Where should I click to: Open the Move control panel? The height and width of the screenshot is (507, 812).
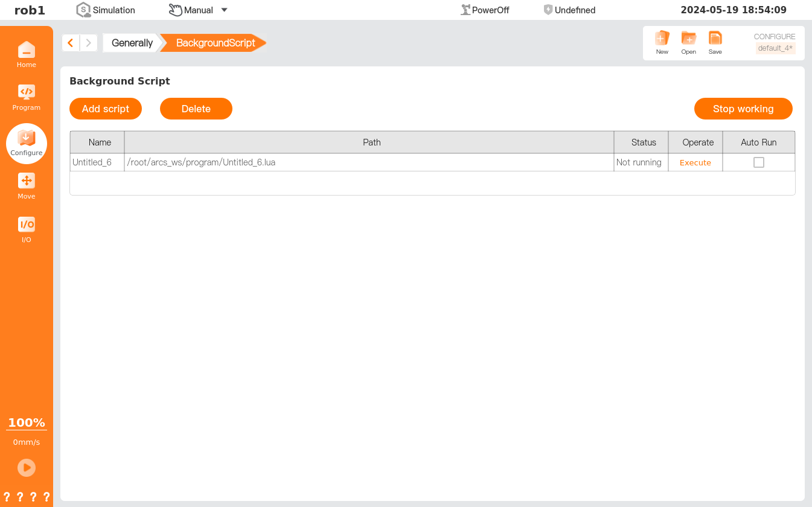26,186
